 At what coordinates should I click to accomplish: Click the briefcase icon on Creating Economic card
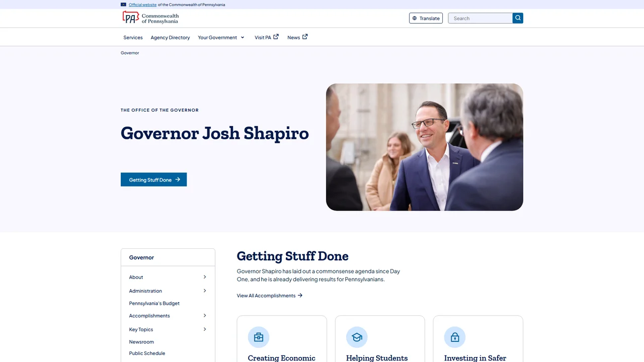tap(259, 337)
